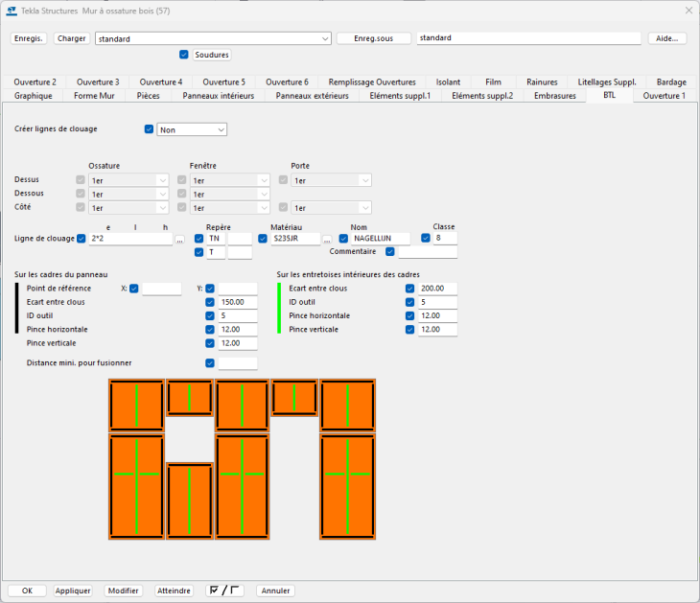Toggle the Soudures checkbox
The image size is (700, 603).
184,55
